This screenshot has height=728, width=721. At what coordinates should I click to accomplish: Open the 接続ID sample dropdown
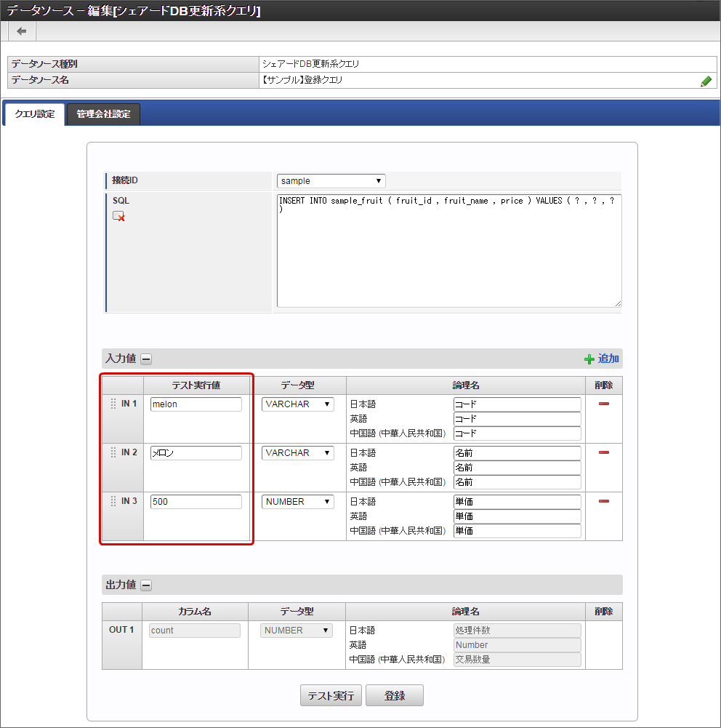click(x=331, y=181)
